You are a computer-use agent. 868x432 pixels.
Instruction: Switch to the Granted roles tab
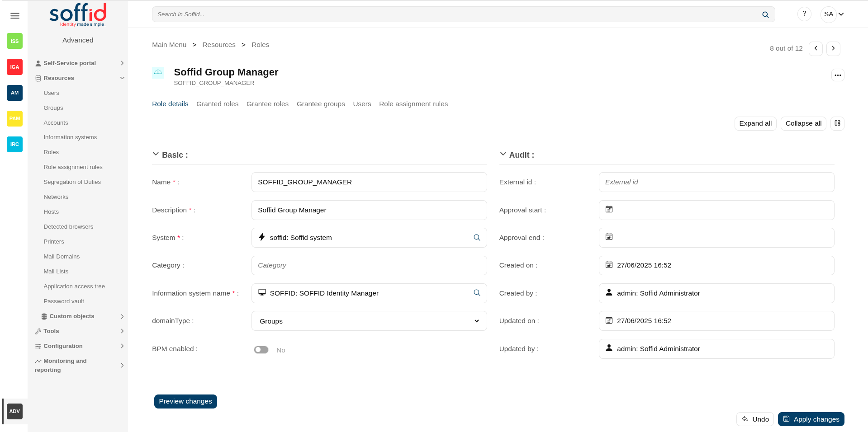218,104
